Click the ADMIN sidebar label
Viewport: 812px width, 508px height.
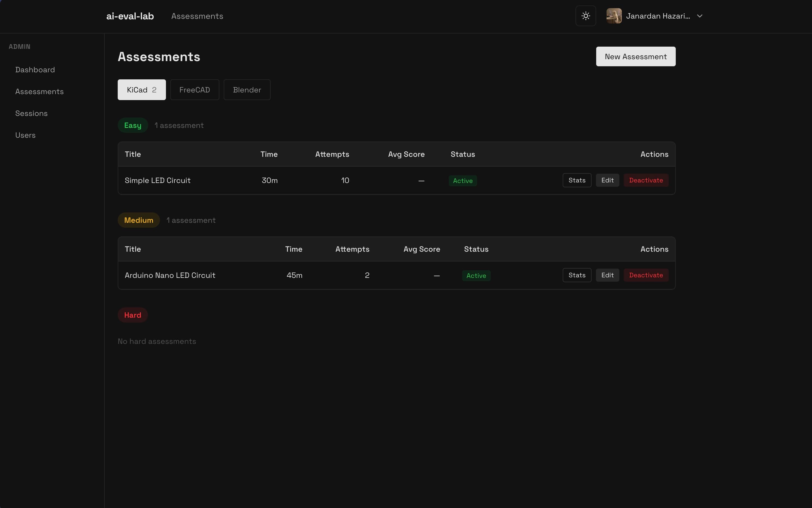point(19,47)
